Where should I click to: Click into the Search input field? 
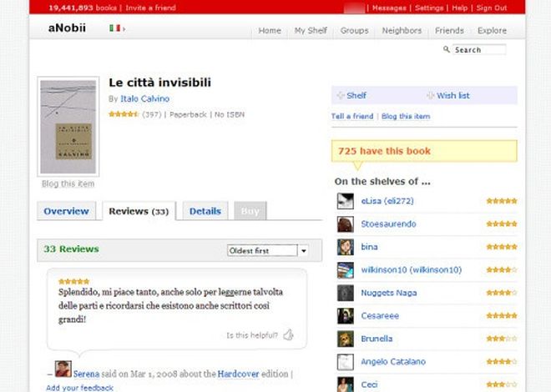pos(479,49)
